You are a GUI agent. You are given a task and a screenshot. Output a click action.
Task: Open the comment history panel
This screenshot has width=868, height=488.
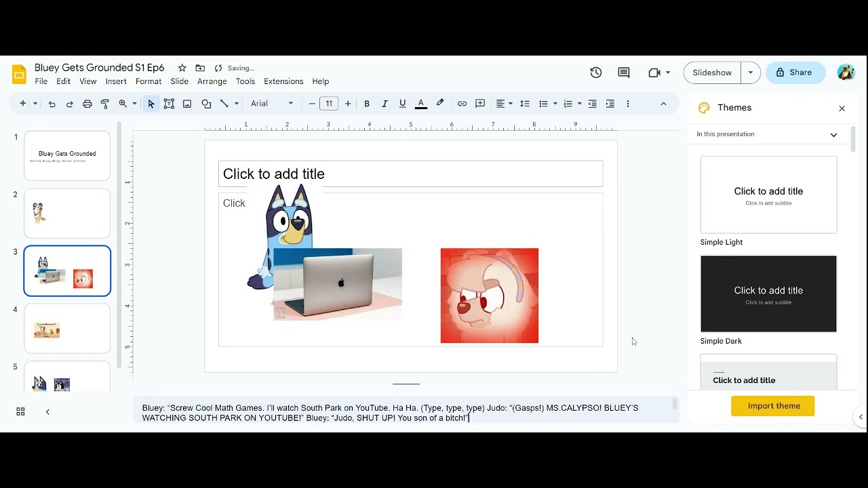coord(624,73)
